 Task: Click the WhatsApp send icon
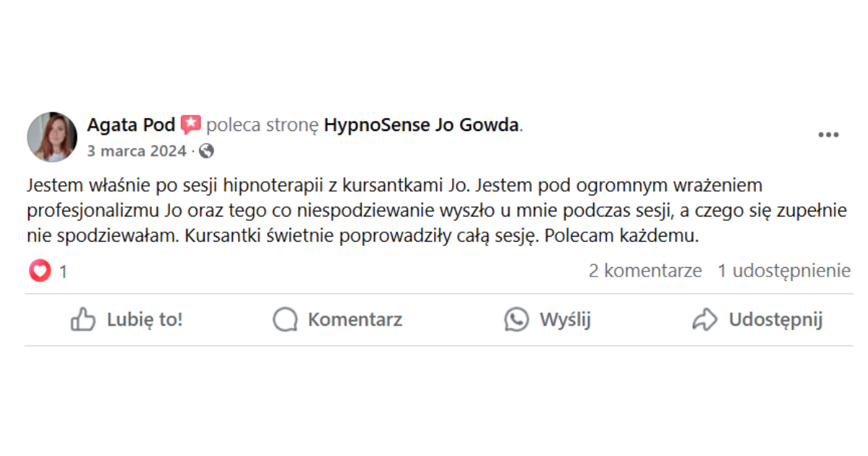pyautogui.click(x=516, y=320)
